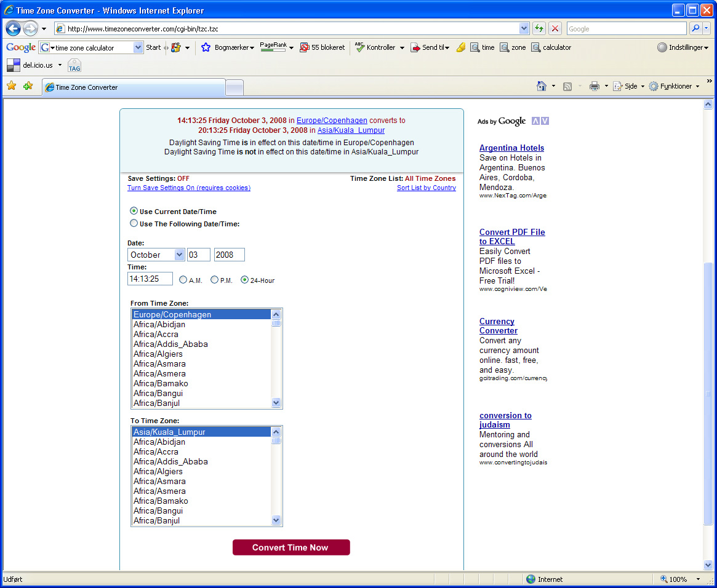Stop page loading with the red X icon

coord(555,29)
